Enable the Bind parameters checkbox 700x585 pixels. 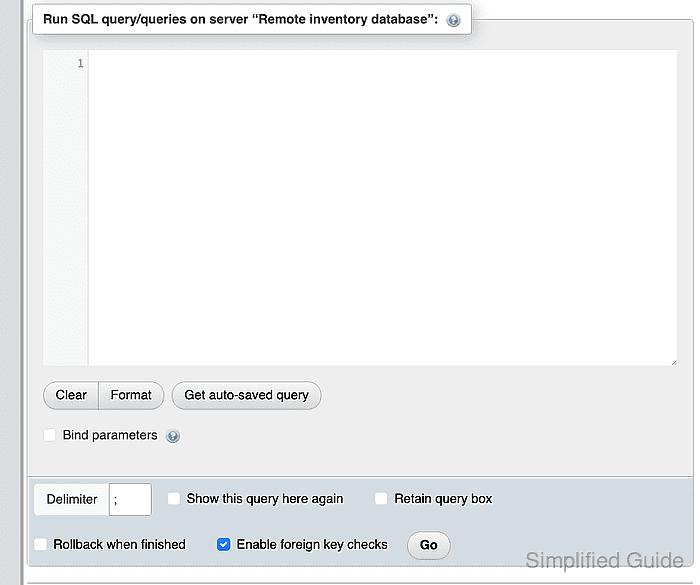coord(50,435)
